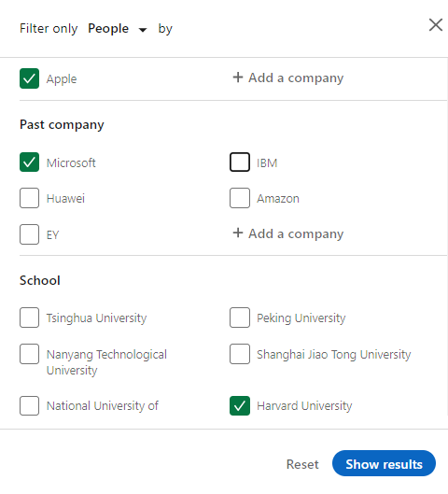The height and width of the screenshot is (494, 448).
Task: Select Peking University checkbox
Action: pos(240,318)
